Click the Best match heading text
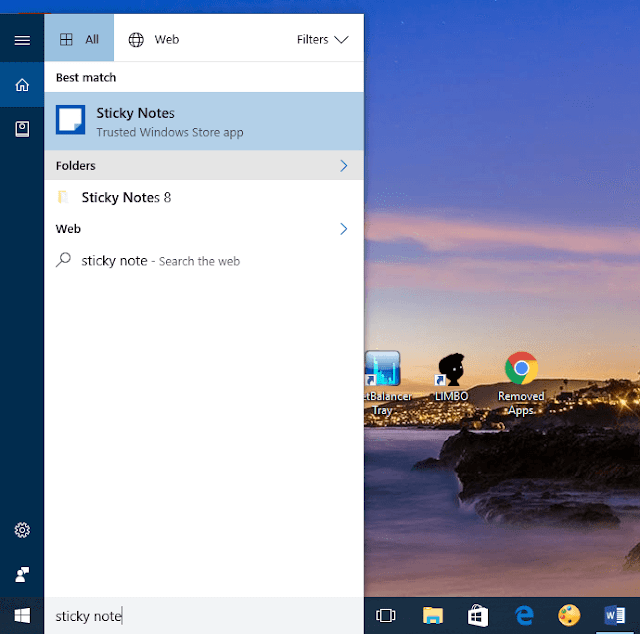The width and height of the screenshot is (640, 634). pyautogui.click(x=86, y=77)
